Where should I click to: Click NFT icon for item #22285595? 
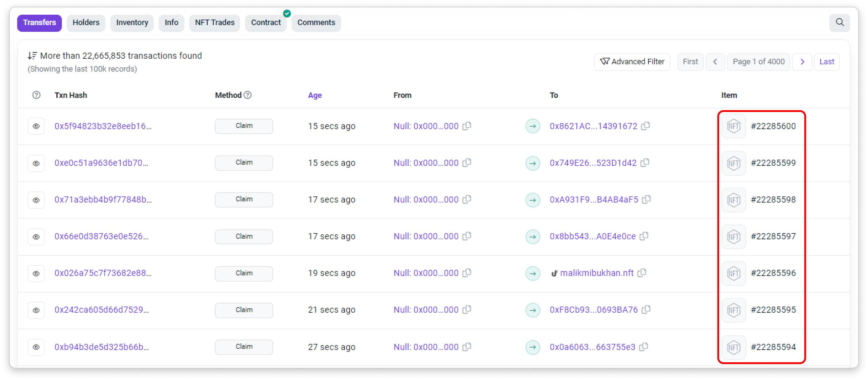(733, 310)
